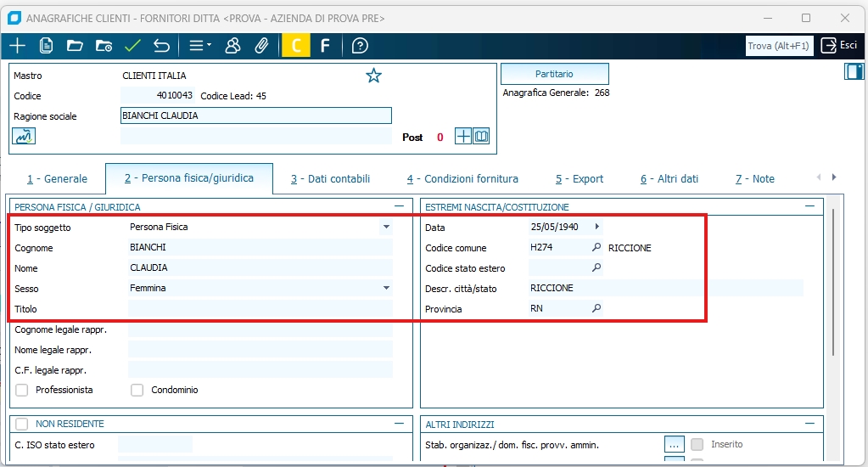
Task: Click the Nome legale rappr. field
Action: pos(260,350)
